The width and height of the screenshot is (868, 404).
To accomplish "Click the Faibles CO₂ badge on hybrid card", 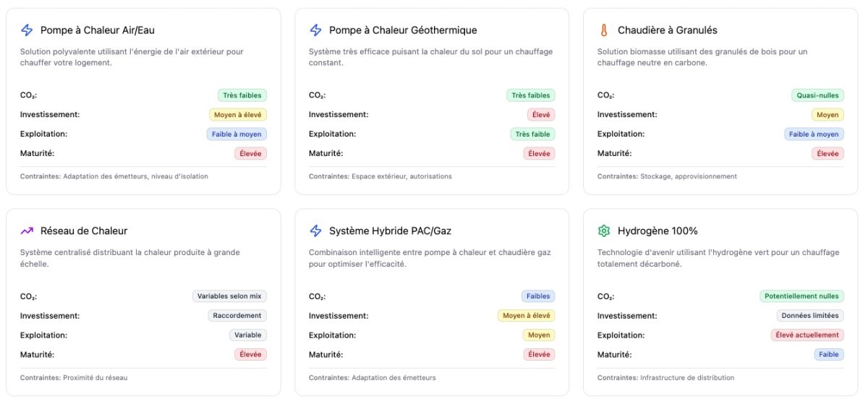I will pos(537,296).
